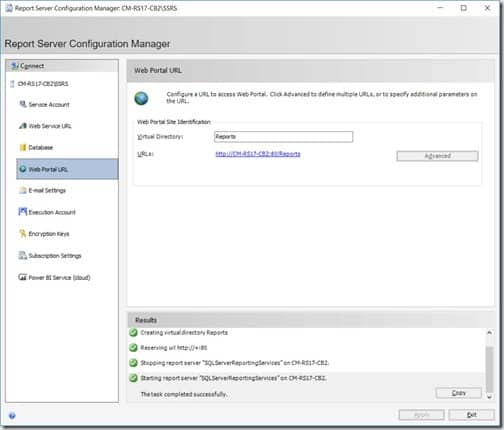The height and width of the screenshot is (430, 504).
Task: Click the Encryption Keys icon
Action: (23, 234)
